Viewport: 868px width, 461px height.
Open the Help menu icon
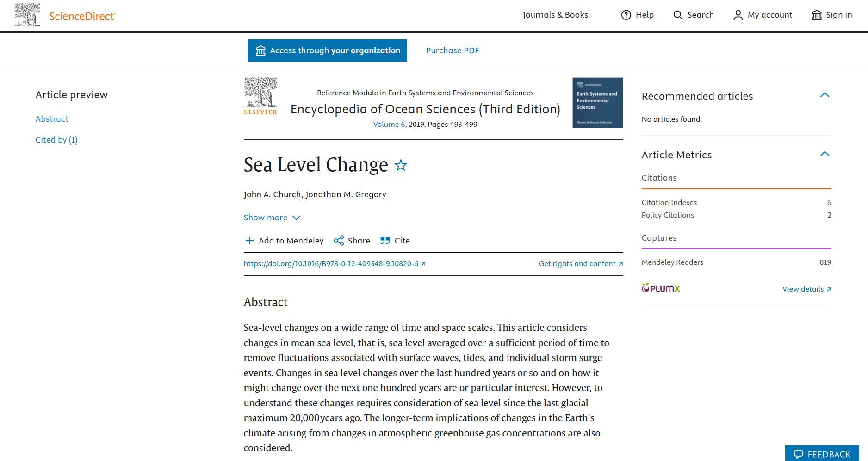pyautogui.click(x=625, y=15)
